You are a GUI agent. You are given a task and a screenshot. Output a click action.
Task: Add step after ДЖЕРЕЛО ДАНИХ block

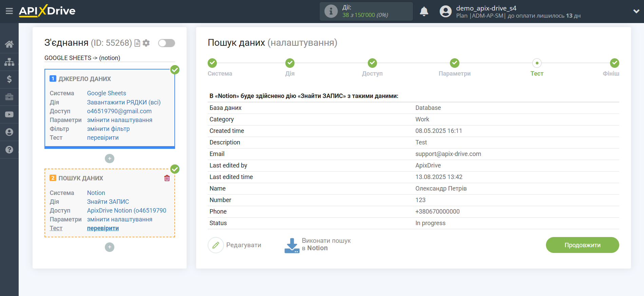(110, 159)
